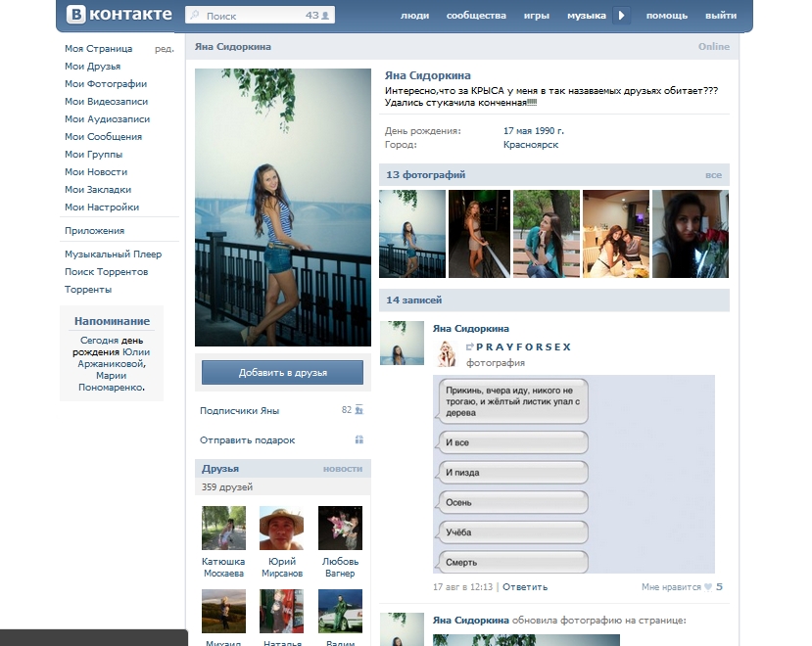The width and height of the screenshot is (812, 646).
Task: Click the repost arrow icon before PRAYFORSEX
Action: click(x=470, y=346)
